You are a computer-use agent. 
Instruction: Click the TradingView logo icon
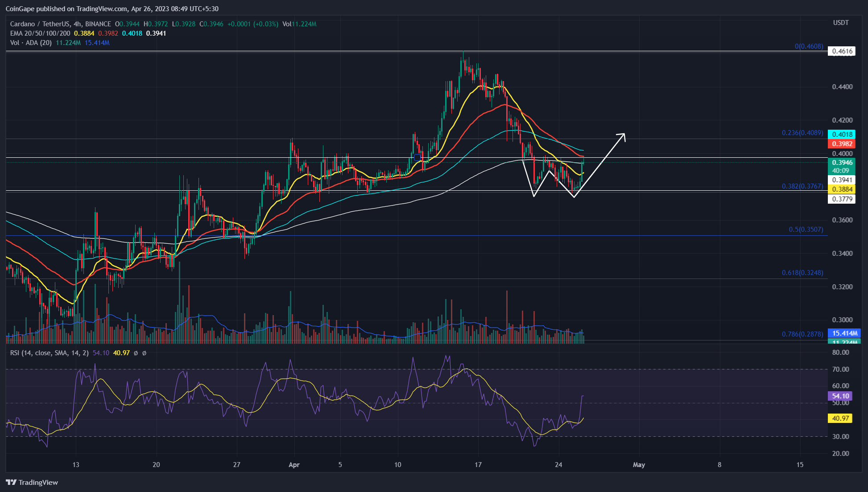(11, 482)
